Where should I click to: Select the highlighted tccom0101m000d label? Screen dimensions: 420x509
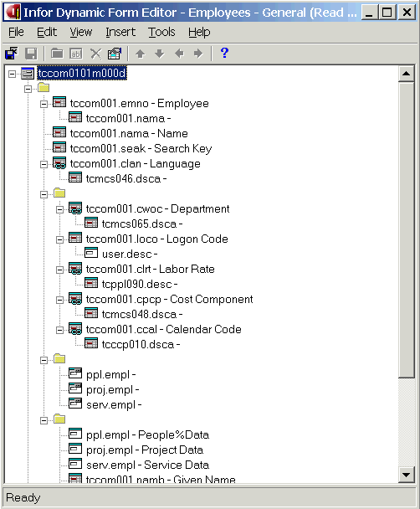(x=82, y=74)
